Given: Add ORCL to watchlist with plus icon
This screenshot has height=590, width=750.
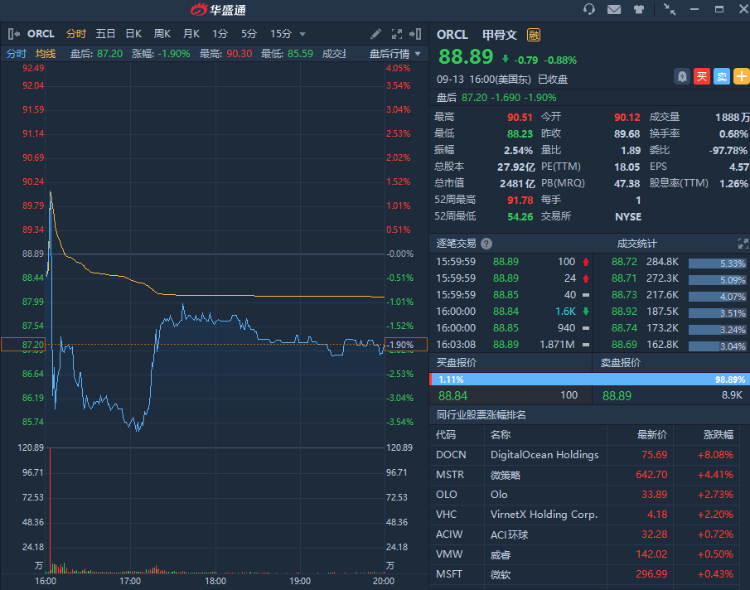Looking at the screenshot, I should (741, 76).
